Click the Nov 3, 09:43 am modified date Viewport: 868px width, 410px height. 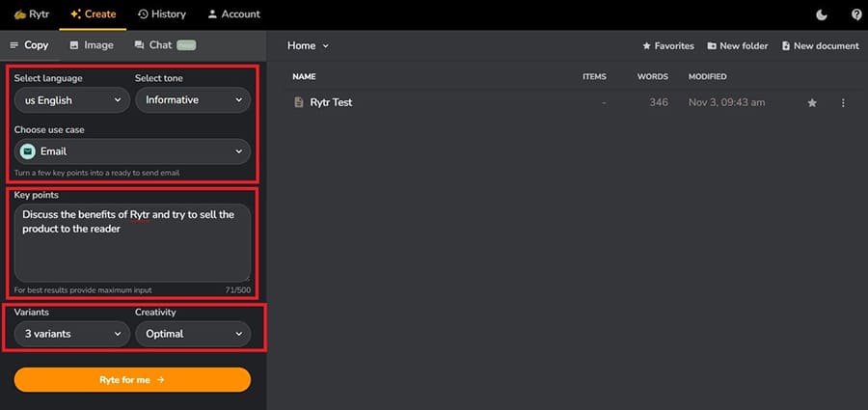coord(727,102)
